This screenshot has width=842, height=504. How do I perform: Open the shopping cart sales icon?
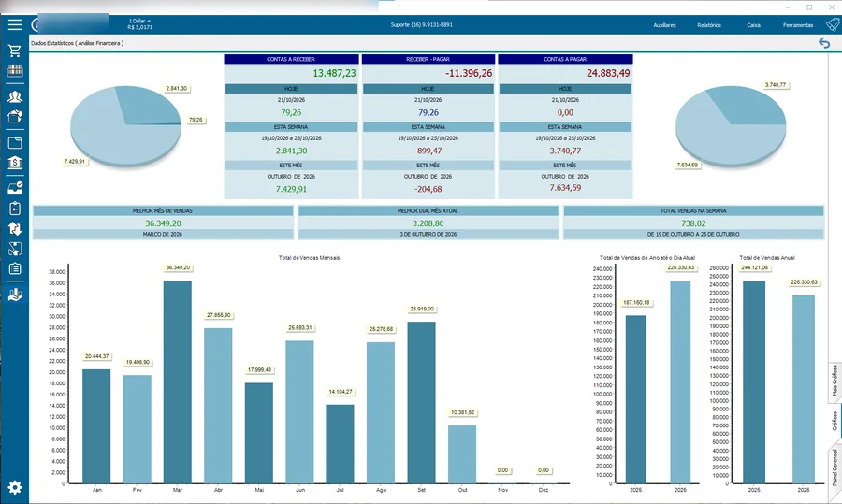tap(14, 50)
